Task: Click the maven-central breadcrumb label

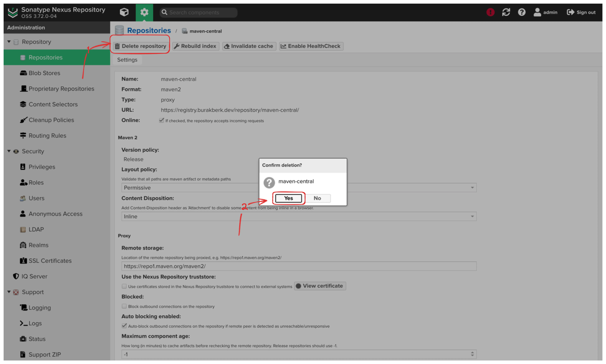Action: tap(205, 31)
